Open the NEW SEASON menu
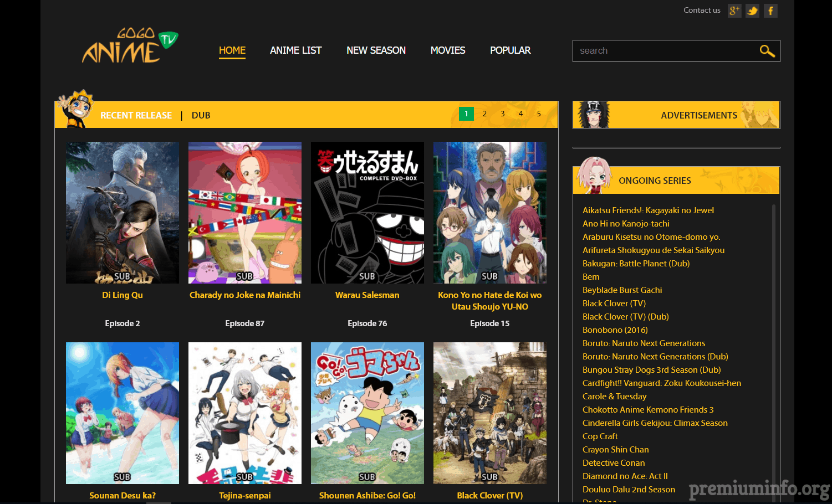This screenshot has width=832, height=504. [x=376, y=50]
